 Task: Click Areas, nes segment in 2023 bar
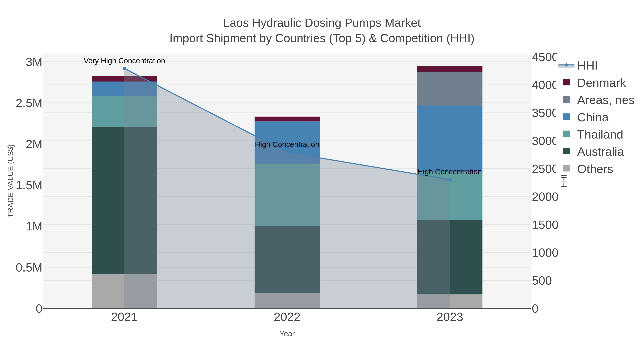[x=450, y=89]
